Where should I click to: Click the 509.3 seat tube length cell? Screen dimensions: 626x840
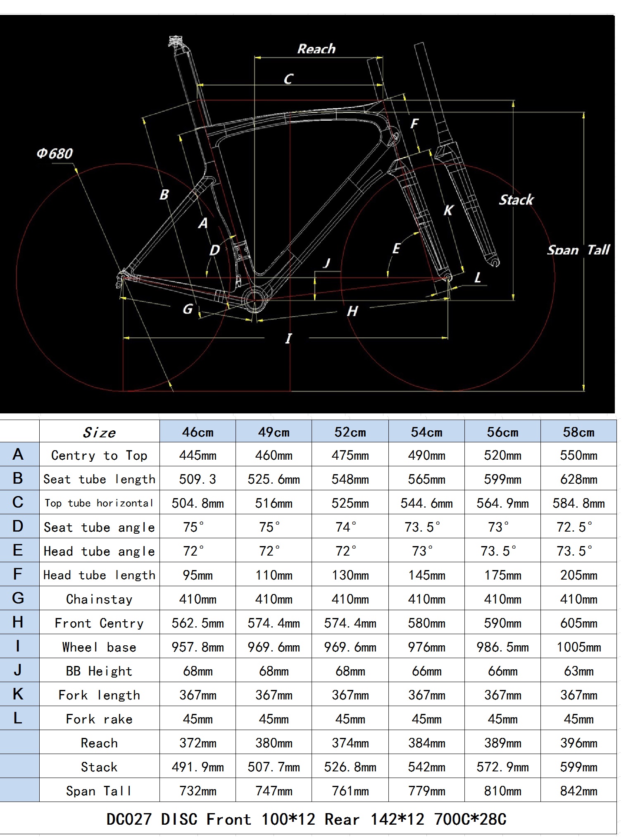tap(198, 479)
